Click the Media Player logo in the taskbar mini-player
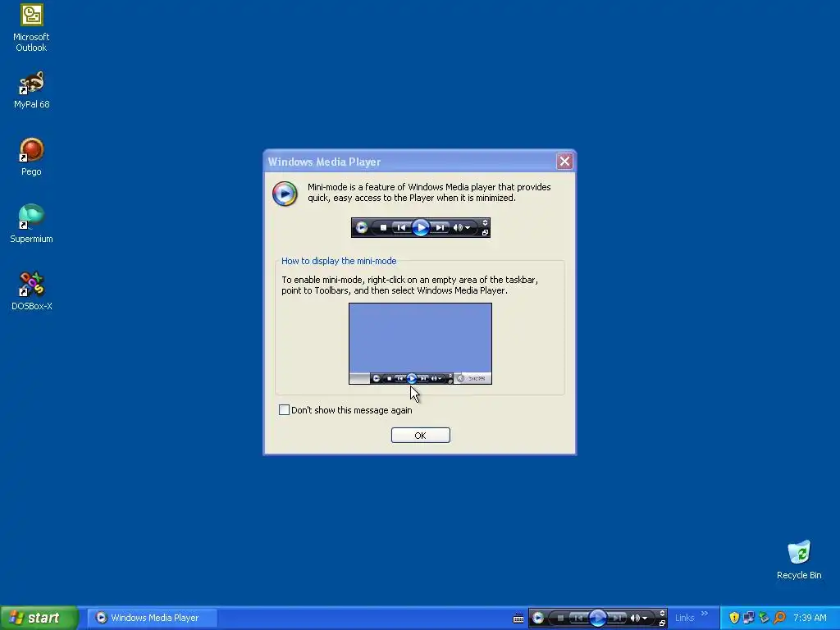Viewport: 840px width, 630px height. click(538, 619)
